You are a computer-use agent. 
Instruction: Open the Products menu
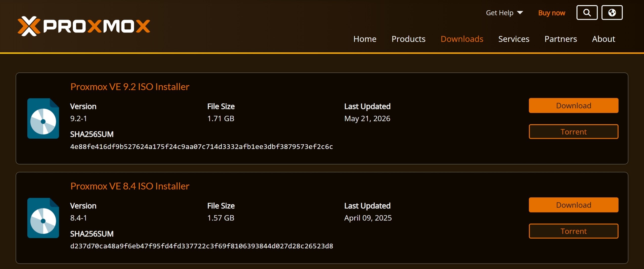[408, 39]
